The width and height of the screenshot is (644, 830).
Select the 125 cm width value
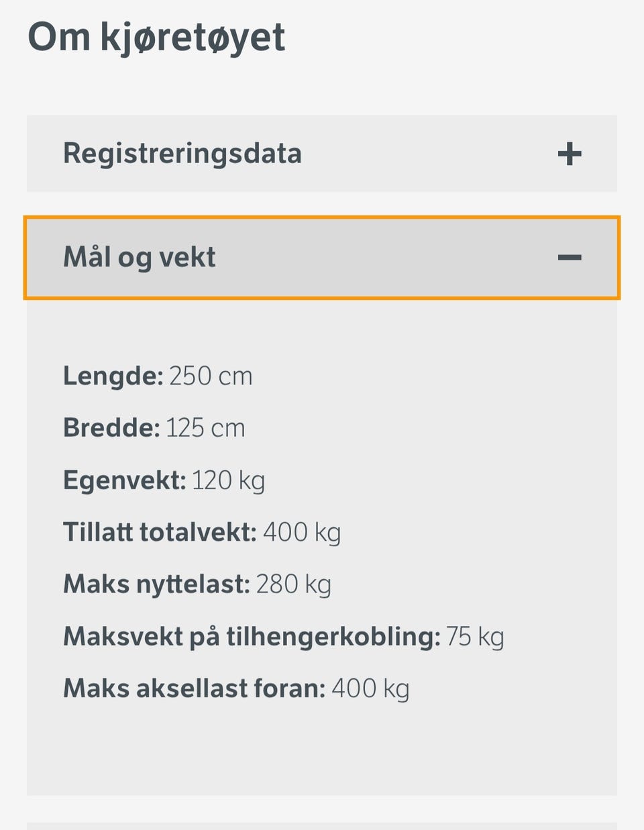coord(205,428)
